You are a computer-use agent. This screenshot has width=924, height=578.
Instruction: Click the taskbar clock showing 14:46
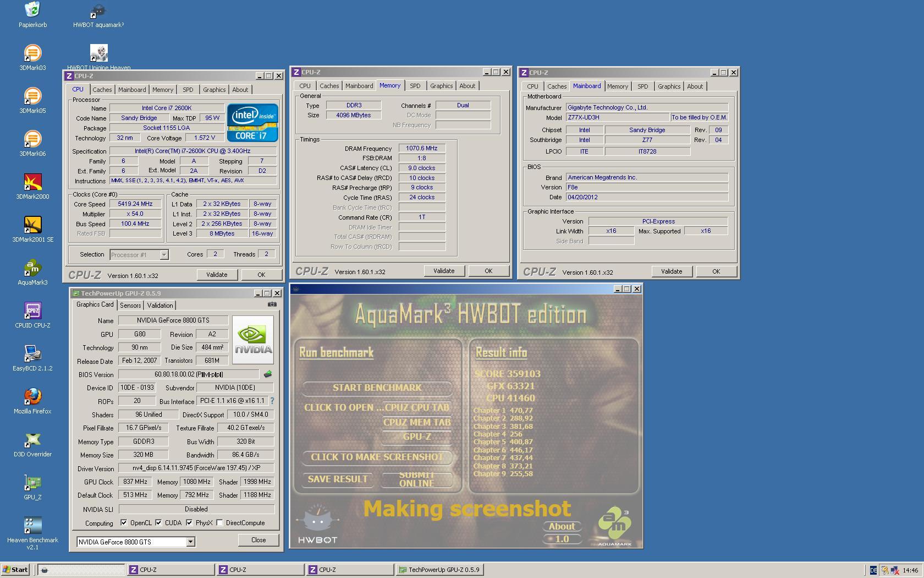point(910,570)
